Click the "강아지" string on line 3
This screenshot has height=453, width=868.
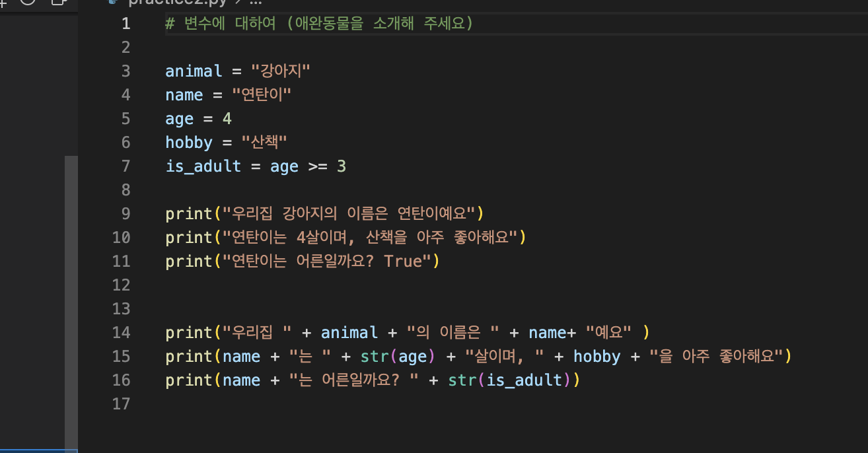[x=281, y=71]
